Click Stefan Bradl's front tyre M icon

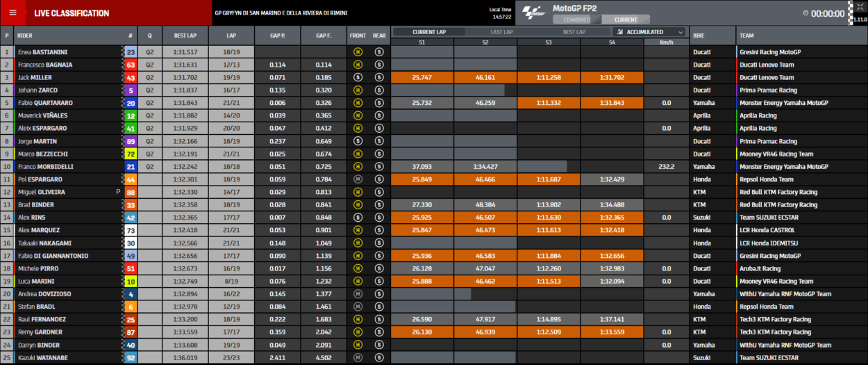coord(358,307)
